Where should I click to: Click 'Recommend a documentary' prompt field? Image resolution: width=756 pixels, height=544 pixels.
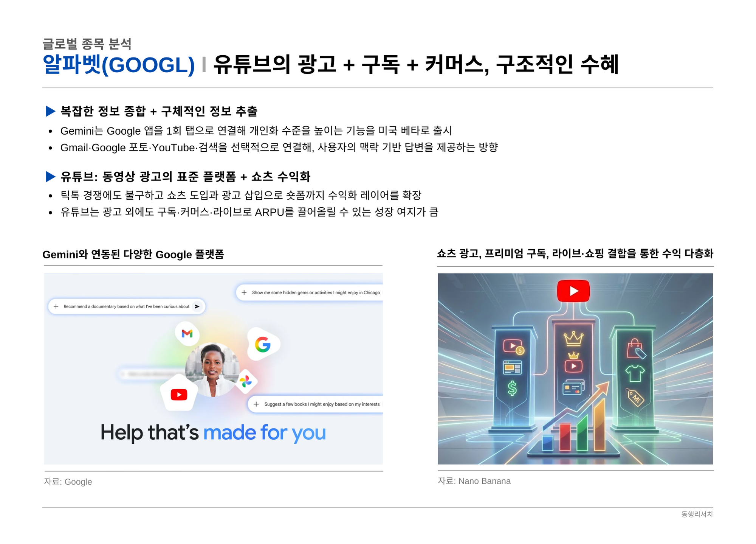point(127,306)
